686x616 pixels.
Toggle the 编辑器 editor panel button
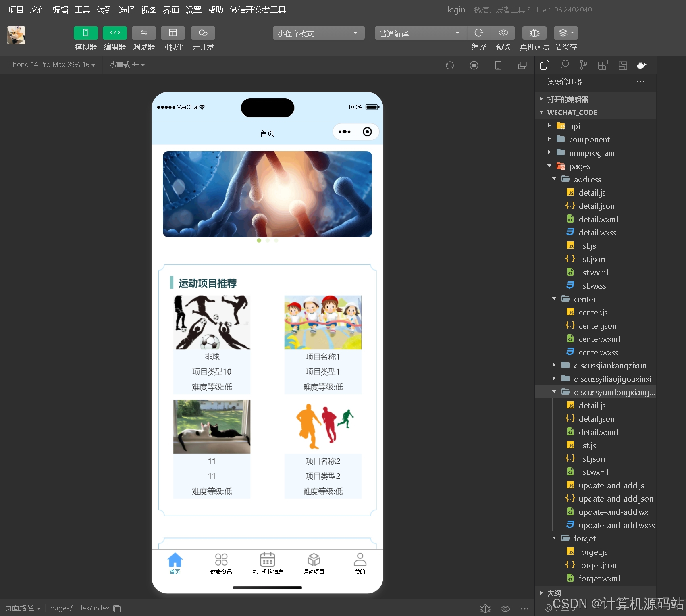(x=115, y=33)
